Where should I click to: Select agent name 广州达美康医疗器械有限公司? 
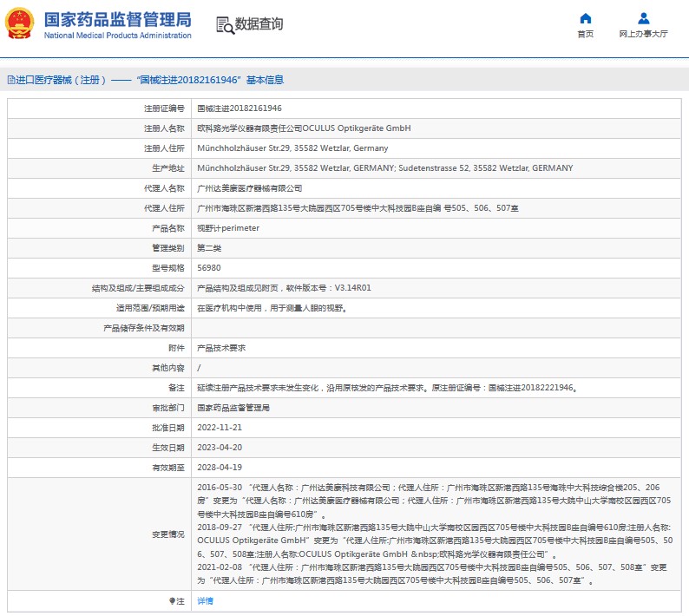coord(250,188)
